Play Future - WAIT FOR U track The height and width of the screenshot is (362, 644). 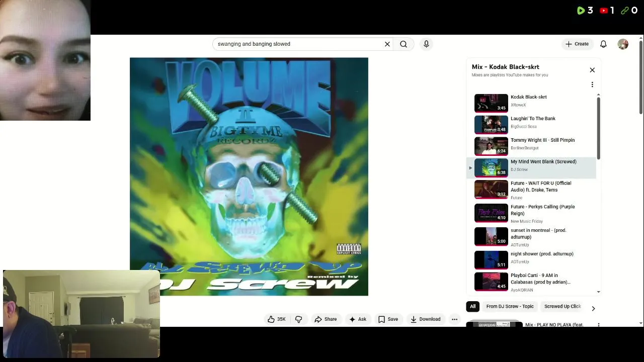point(532,190)
